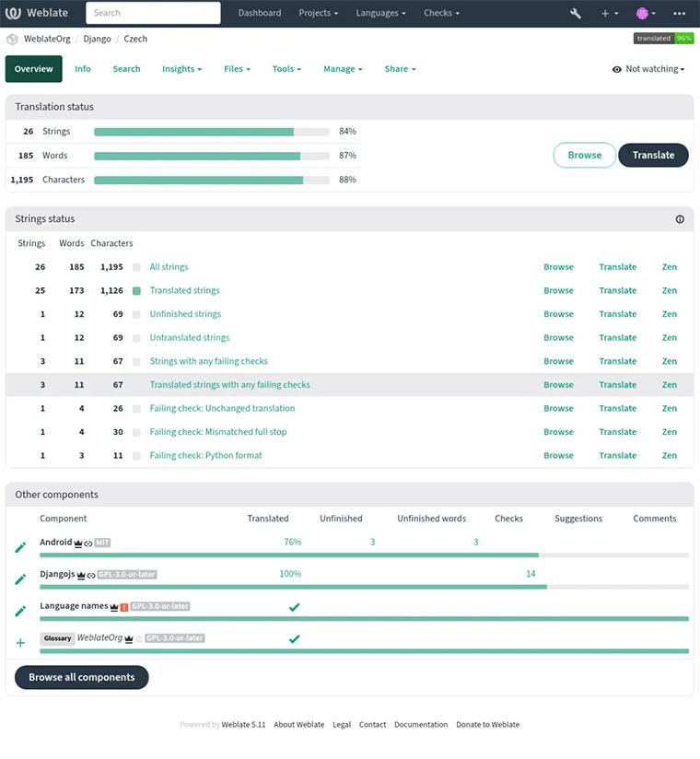Open the wrench management tools icon
Screen dimensions: 700x759
click(x=576, y=14)
